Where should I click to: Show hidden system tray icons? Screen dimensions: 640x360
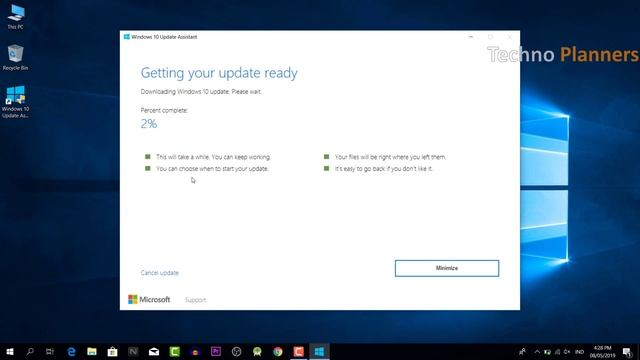tap(537, 351)
